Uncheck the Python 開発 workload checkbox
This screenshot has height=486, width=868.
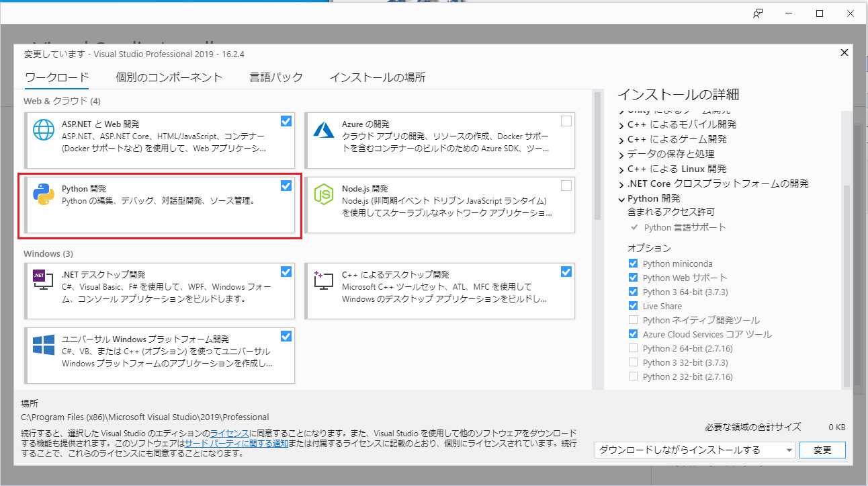tap(286, 186)
